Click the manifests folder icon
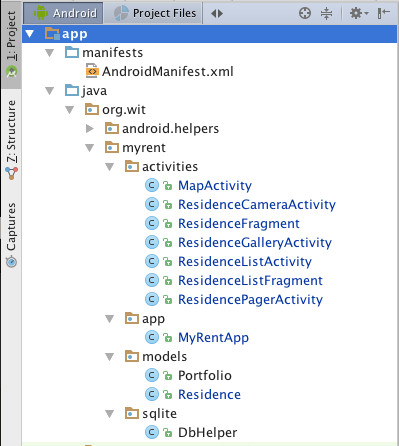Image resolution: width=399 pixels, height=446 pixels. tap(72, 52)
